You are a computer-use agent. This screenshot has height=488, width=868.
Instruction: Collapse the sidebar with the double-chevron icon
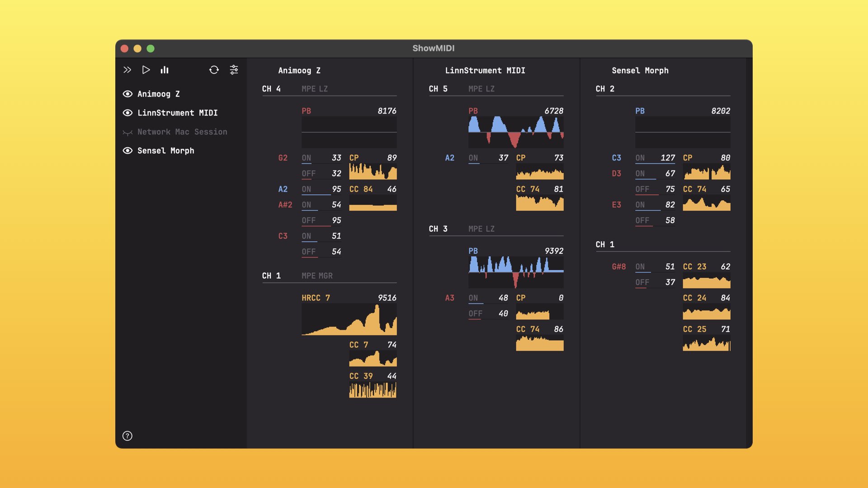tap(127, 70)
